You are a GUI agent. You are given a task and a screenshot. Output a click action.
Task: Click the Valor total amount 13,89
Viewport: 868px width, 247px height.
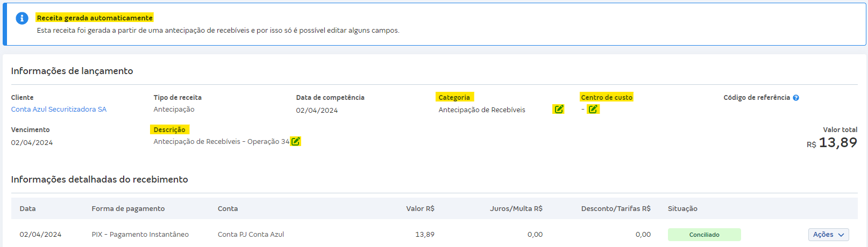click(x=837, y=143)
